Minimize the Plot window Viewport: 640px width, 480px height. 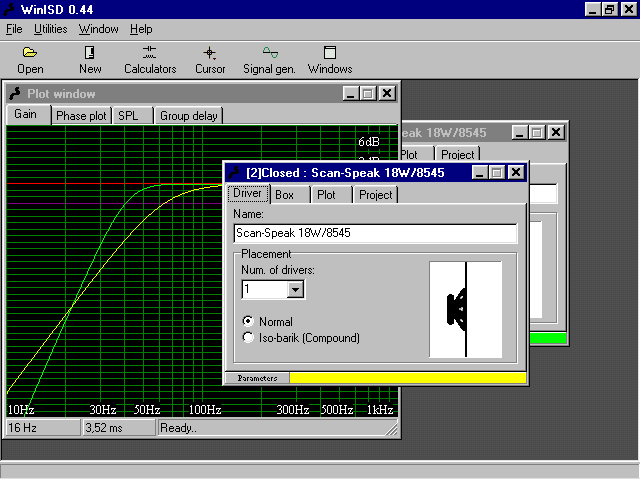click(351, 93)
